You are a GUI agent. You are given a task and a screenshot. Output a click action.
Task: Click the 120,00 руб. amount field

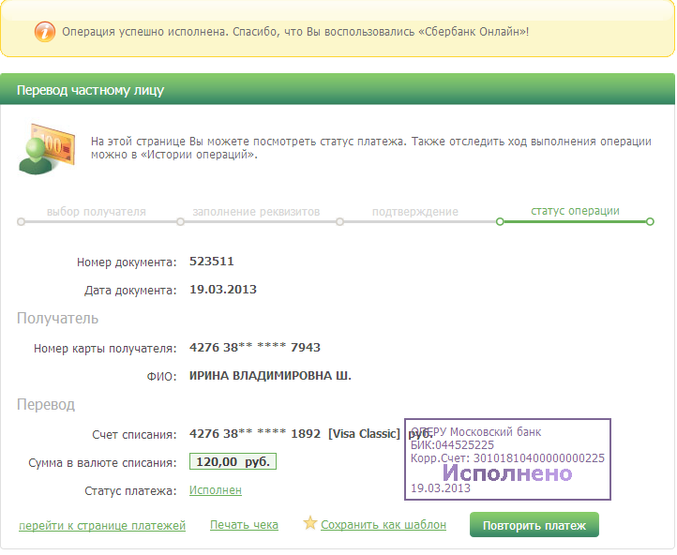232,462
